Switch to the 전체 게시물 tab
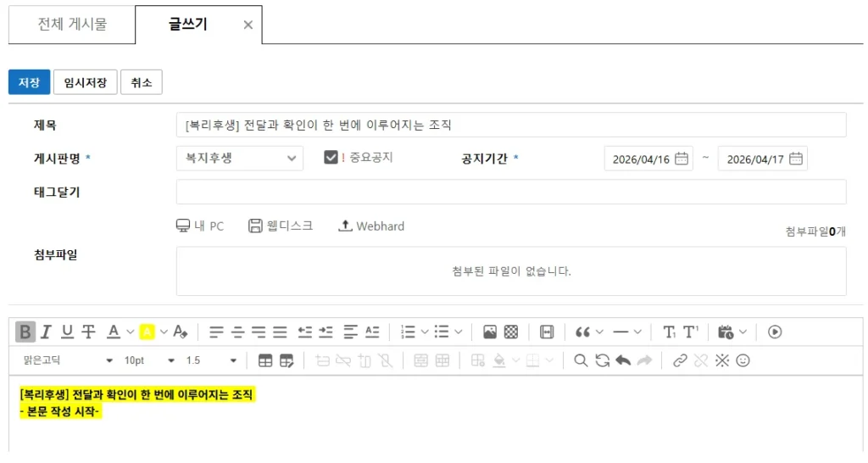The image size is (868, 463). click(72, 25)
